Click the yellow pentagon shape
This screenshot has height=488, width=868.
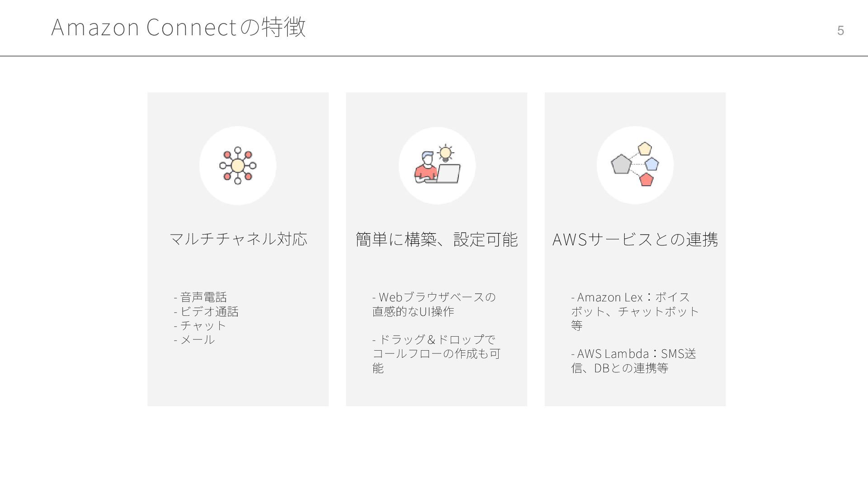(x=645, y=149)
